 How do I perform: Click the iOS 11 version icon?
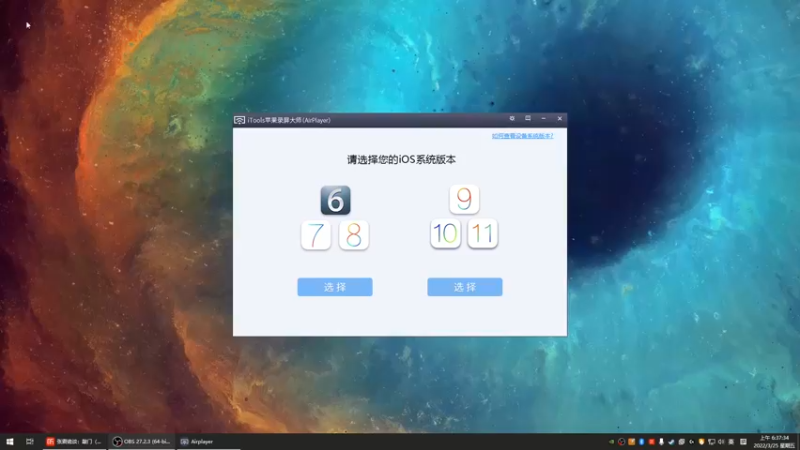[x=483, y=234]
